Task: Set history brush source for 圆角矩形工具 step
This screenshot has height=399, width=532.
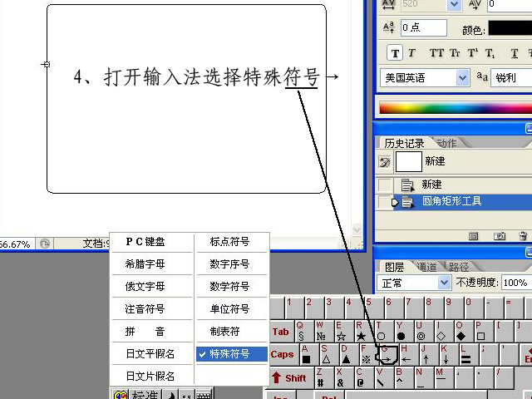Action: (385, 202)
